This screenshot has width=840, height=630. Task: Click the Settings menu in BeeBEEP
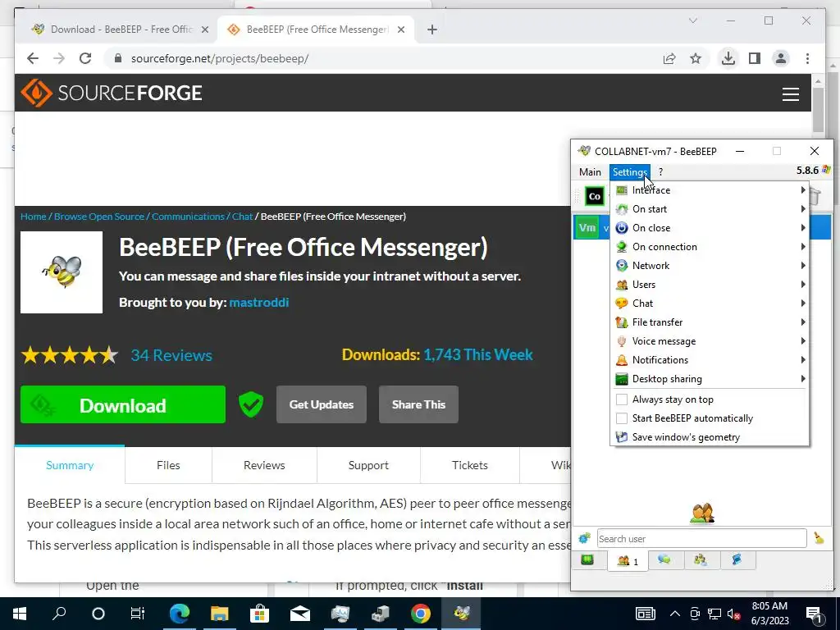(x=629, y=172)
